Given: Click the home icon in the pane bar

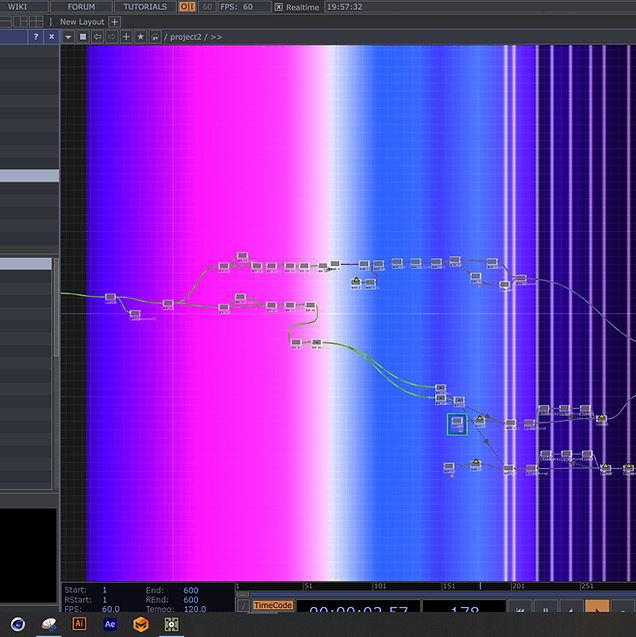Looking at the screenshot, I should pyautogui.click(x=155, y=37).
